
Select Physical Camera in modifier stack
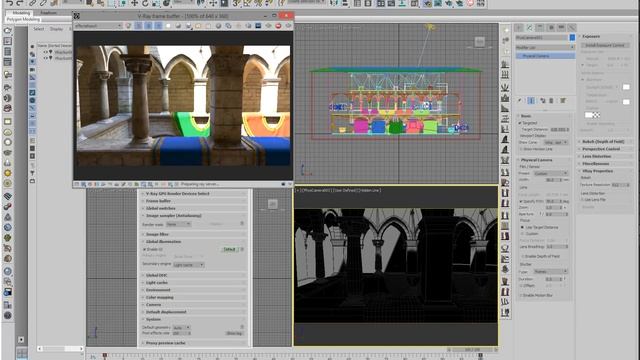point(545,56)
